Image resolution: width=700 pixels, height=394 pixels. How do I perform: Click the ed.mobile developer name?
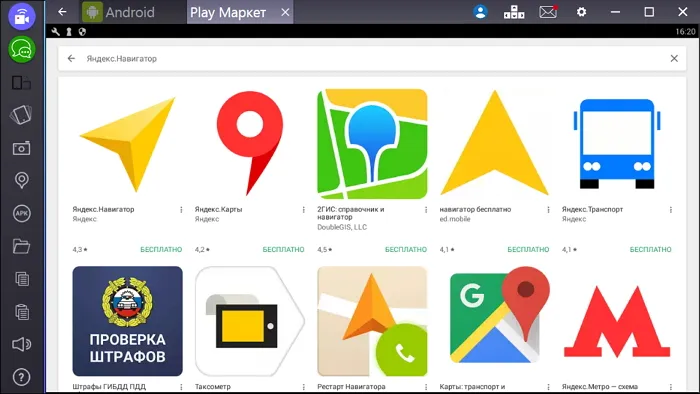[x=454, y=219]
